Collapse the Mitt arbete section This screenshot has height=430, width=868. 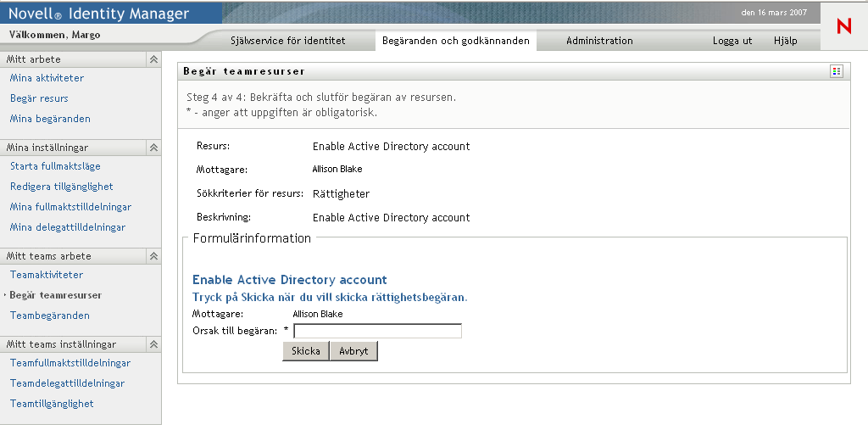click(x=153, y=59)
